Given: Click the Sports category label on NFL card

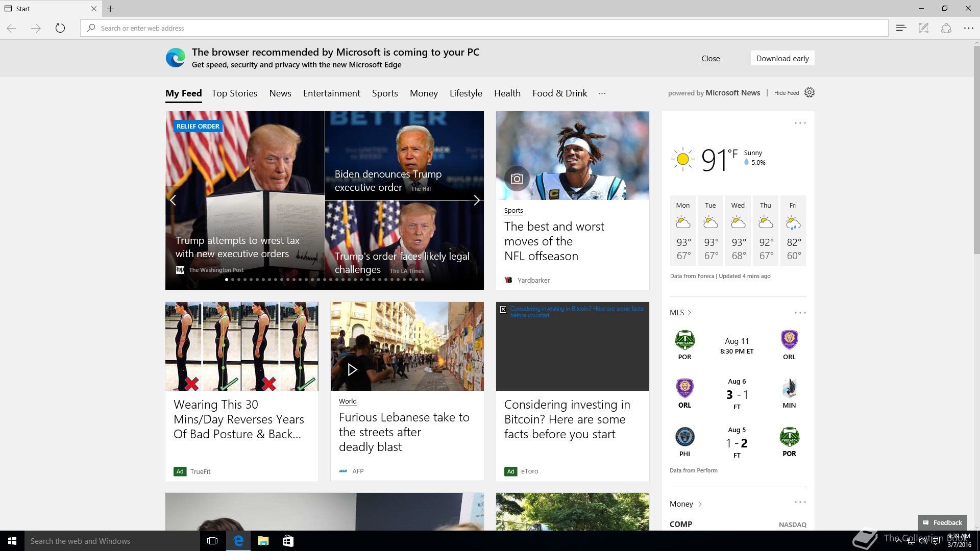Looking at the screenshot, I should [513, 210].
